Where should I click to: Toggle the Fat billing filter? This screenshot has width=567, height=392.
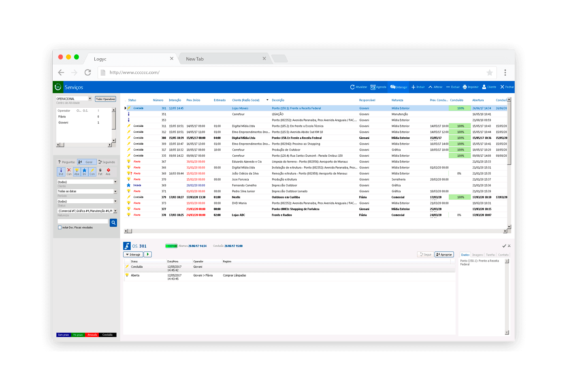click(100, 172)
